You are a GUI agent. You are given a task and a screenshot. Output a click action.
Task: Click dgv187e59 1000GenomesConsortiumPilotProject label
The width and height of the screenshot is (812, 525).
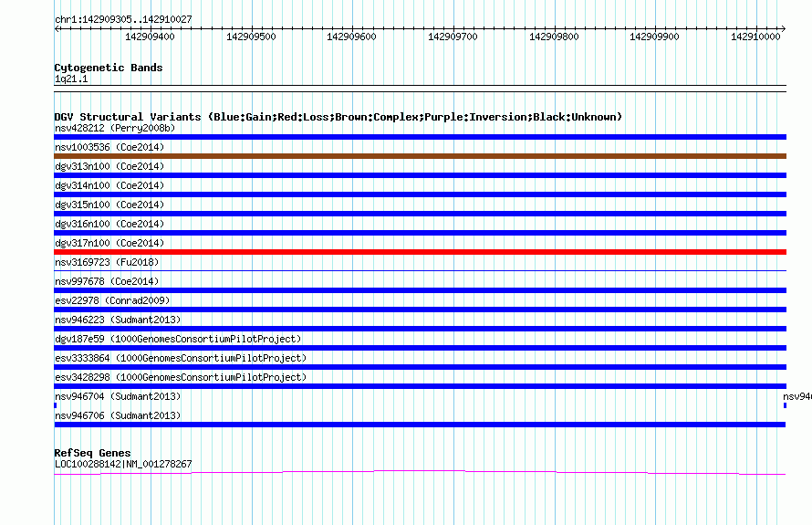[x=178, y=339]
